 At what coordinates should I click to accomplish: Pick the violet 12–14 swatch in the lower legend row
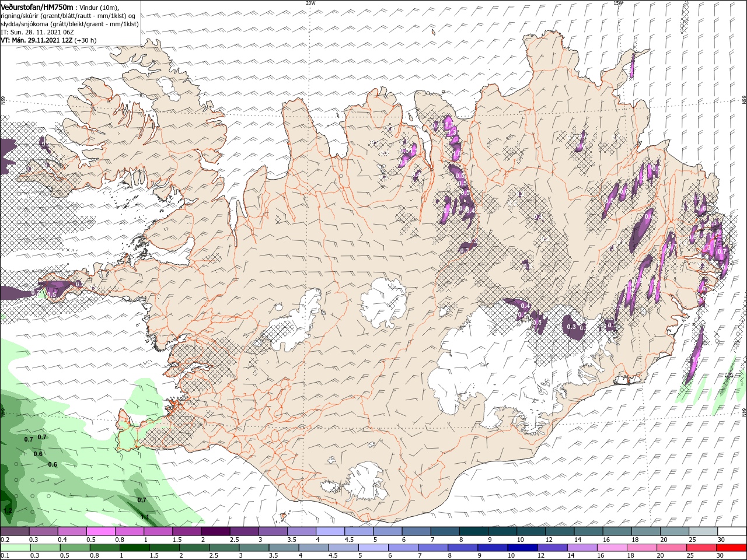[552, 548]
